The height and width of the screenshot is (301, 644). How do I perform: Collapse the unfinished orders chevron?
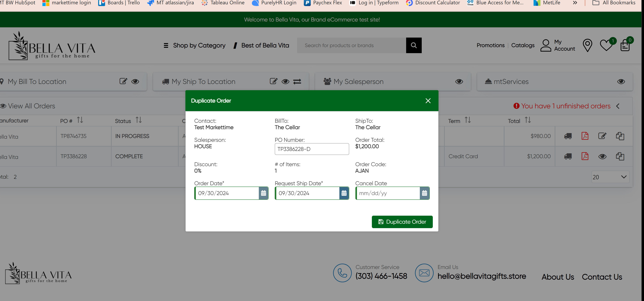(x=618, y=106)
